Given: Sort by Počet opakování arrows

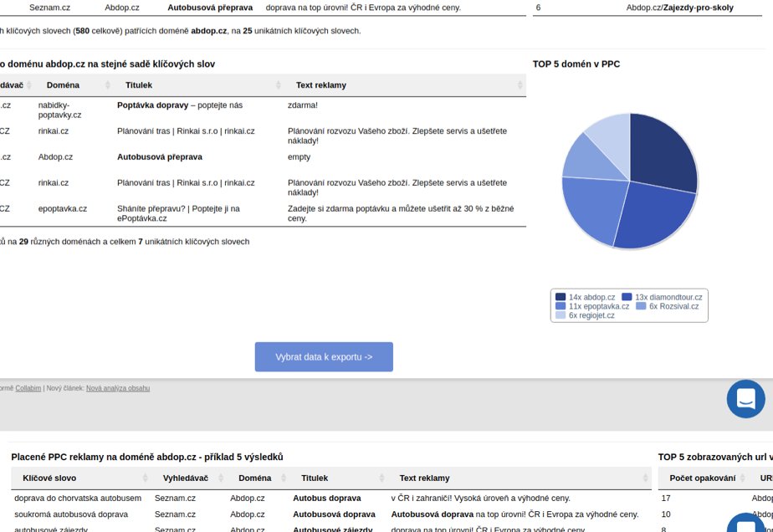Looking at the screenshot, I should [x=743, y=478].
